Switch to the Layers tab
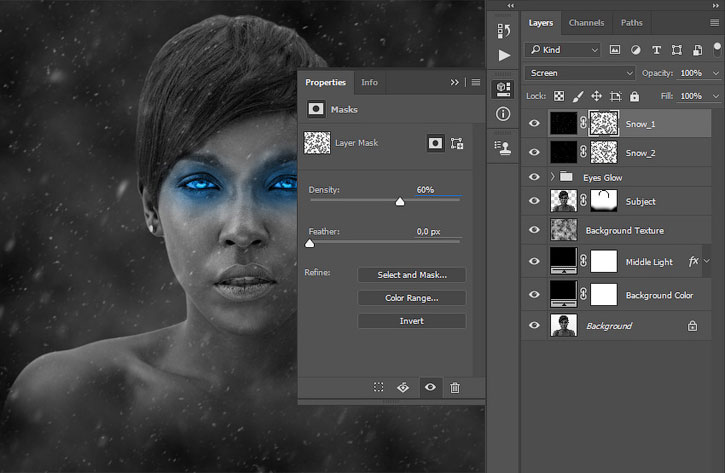 pos(541,23)
